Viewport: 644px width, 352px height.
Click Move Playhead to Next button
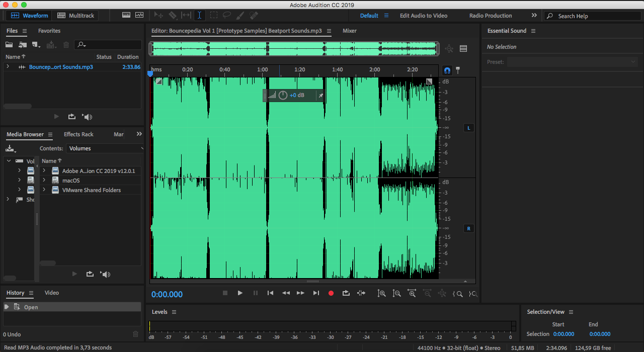tap(316, 293)
